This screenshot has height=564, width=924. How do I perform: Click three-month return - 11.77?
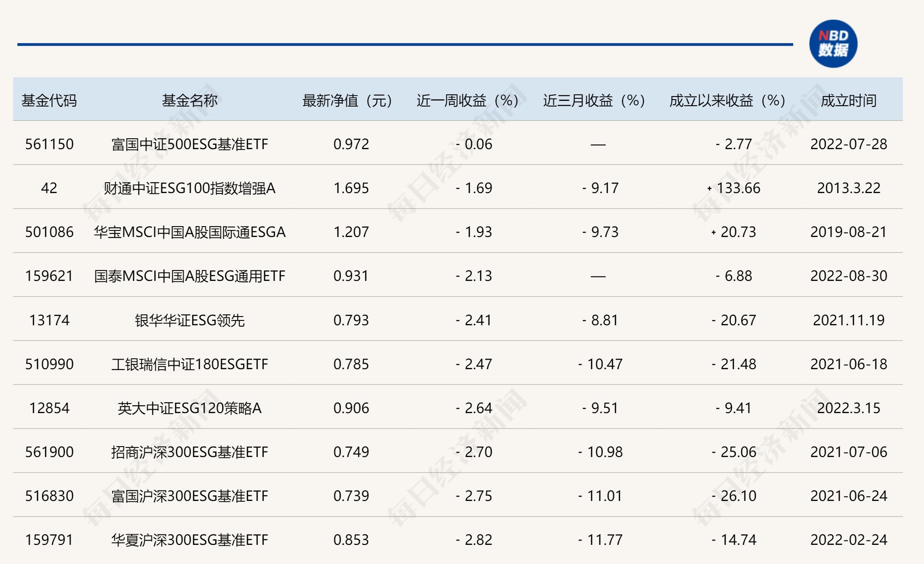pyautogui.click(x=600, y=540)
